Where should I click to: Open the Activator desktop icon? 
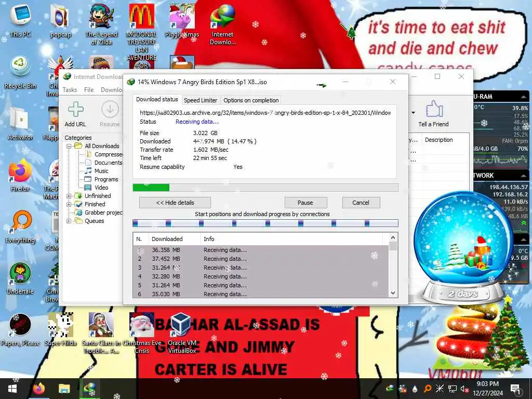pos(20,124)
